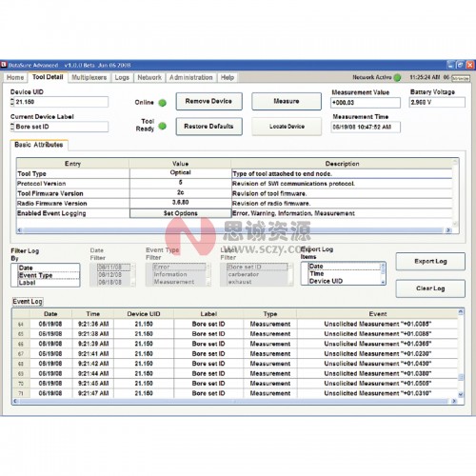Click the Measurement Value field
Image resolution: width=476 pixels, height=476 pixels.
click(366, 103)
